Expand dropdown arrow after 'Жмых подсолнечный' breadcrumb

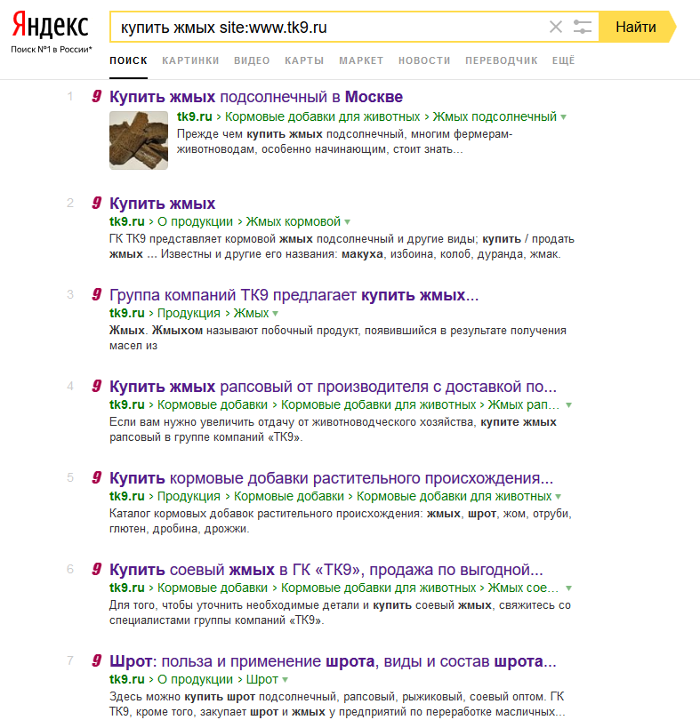[x=563, y=117]
